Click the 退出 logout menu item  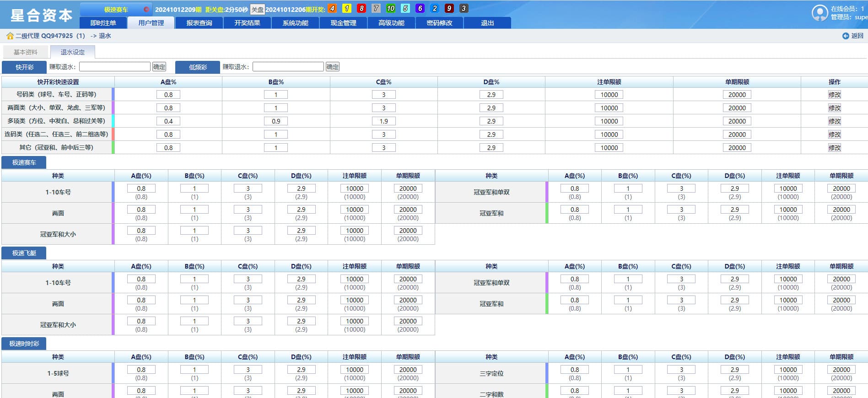click(x=487, y=23)
